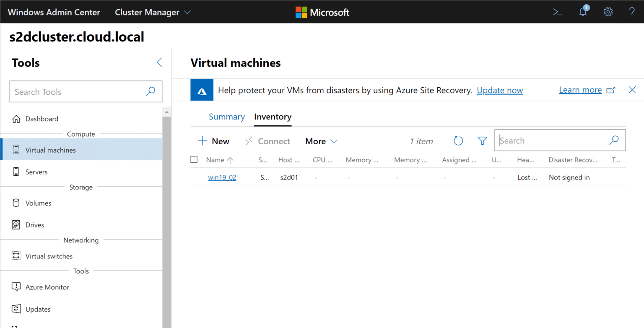Screen dimensions: 644x328
Task: Collapse the Tools side panel
Action: pyautogui.click(x=159, y=62)
